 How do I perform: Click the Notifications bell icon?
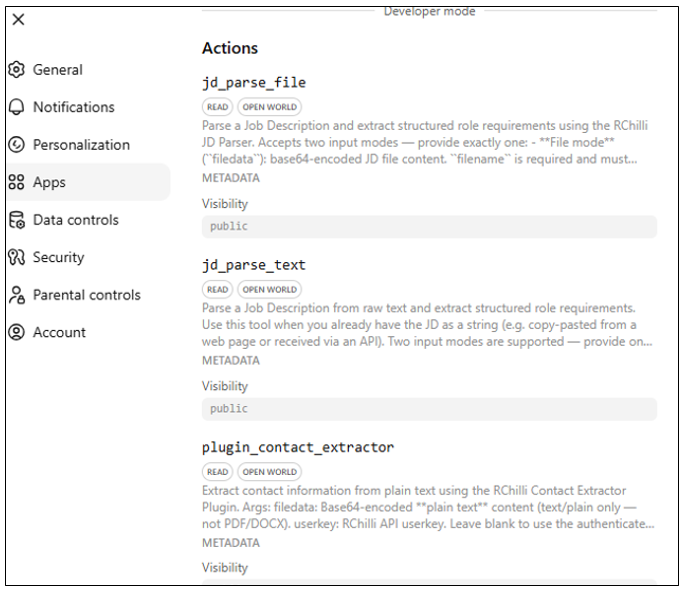(17, 107)
